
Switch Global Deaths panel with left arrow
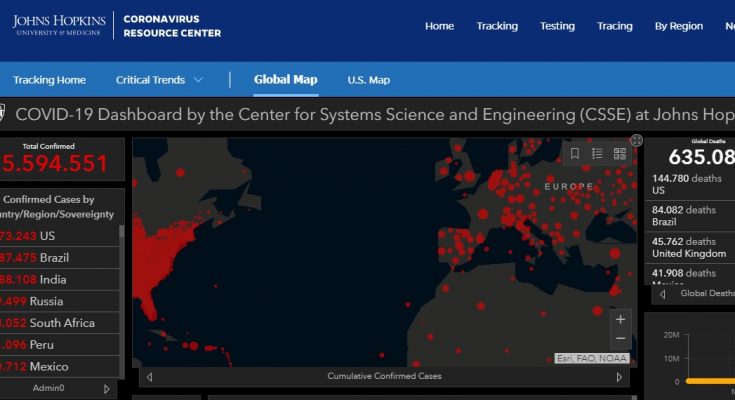[x=663, y=294]
